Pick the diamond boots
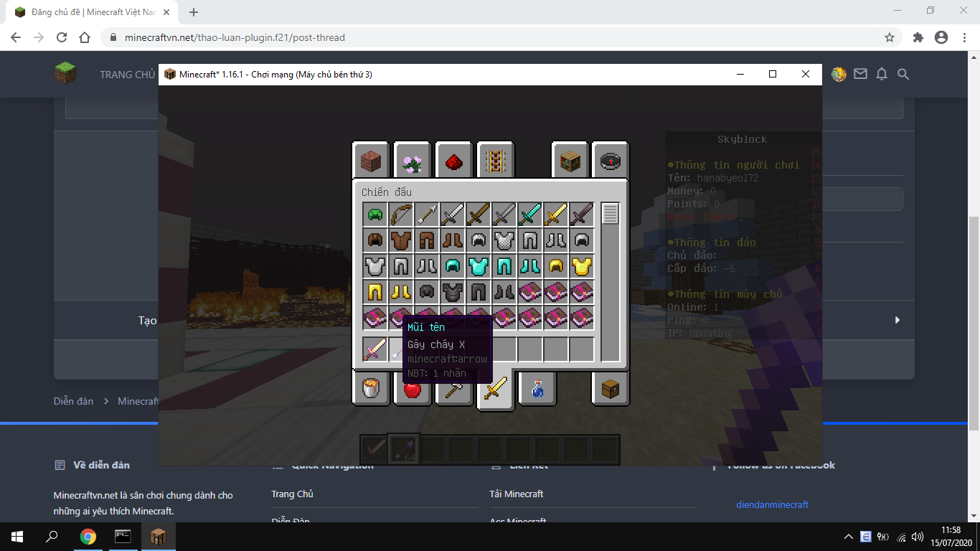Screen dimensions: 980x551 [530, 266]
